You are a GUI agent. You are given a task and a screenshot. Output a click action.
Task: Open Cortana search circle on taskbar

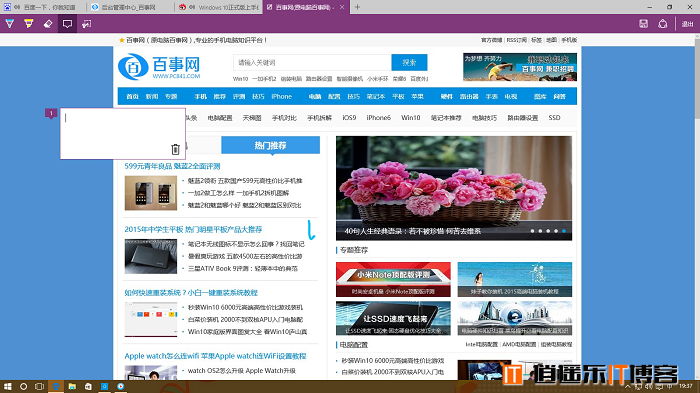click(x=23, y=386)
